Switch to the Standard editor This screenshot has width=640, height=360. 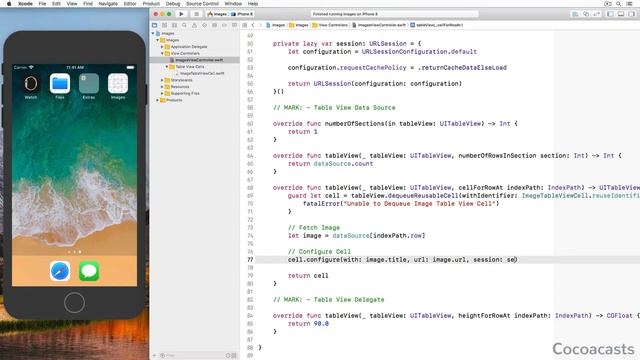click(x=575, y=14)
